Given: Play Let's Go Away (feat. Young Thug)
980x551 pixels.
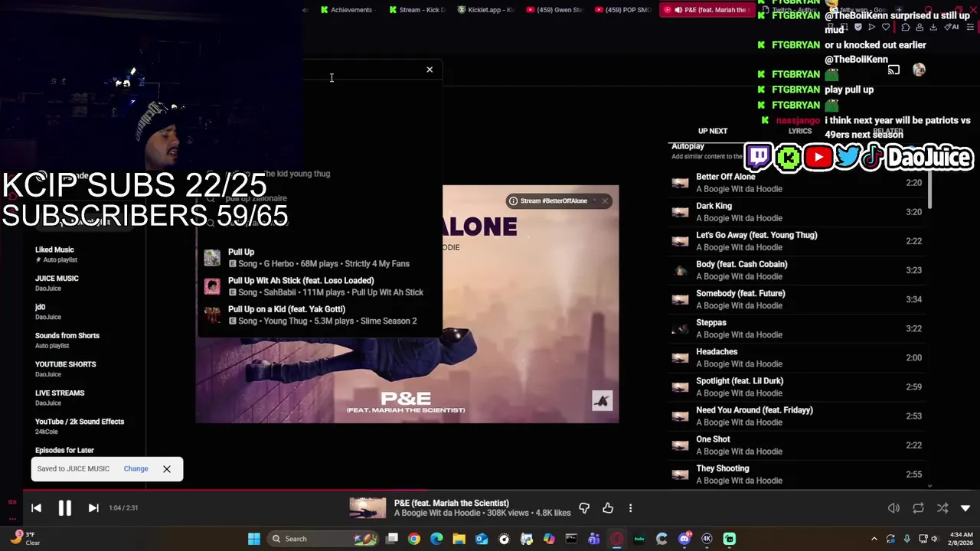Looking at the screenshot, I should pyautogui.click(x=797, y=241).
